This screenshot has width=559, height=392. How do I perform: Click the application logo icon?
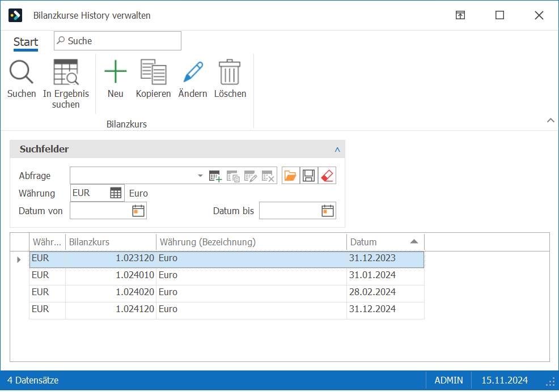(15, 15)
